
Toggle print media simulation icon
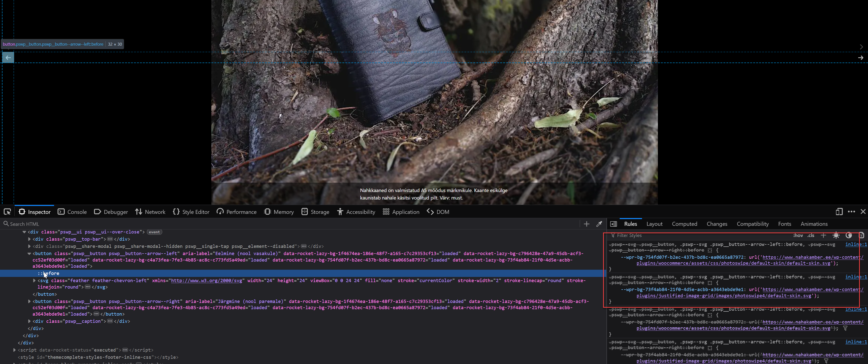(x=861, y=235)
